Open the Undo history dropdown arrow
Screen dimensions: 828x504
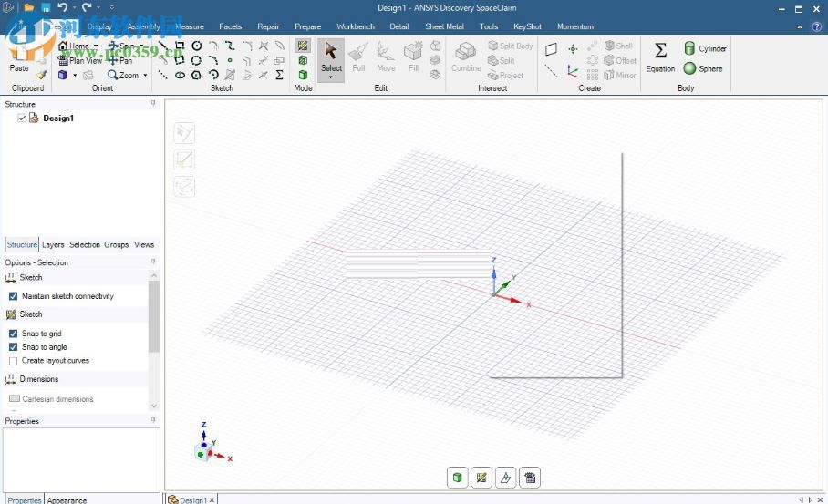(74, 7)
